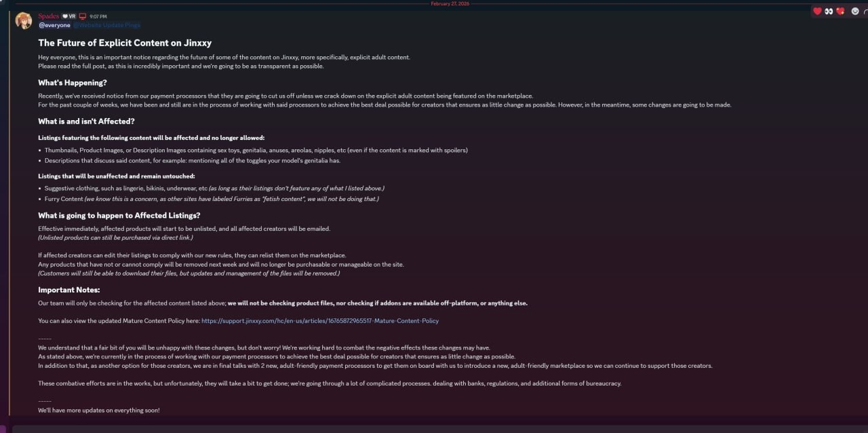Click the "What is going to happen" heading
The width and height of the screenshot is (868, 433).
(119, 215)
